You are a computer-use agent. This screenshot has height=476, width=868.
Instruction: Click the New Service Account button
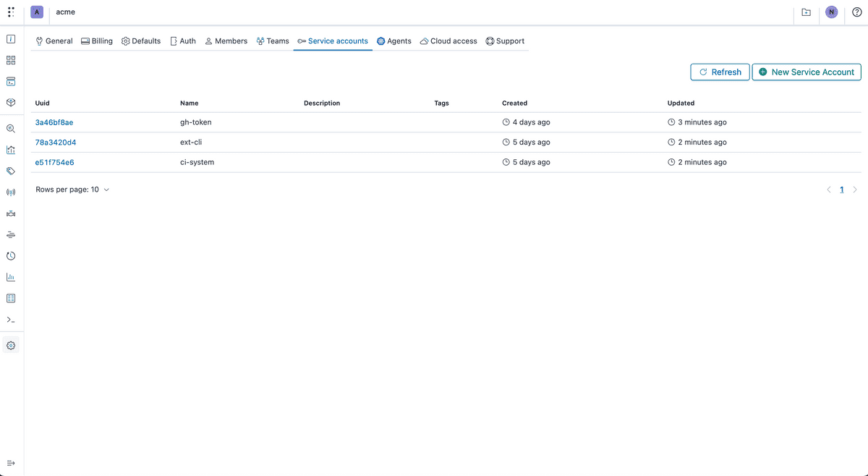pyautogui.click(x=807, y=72)
